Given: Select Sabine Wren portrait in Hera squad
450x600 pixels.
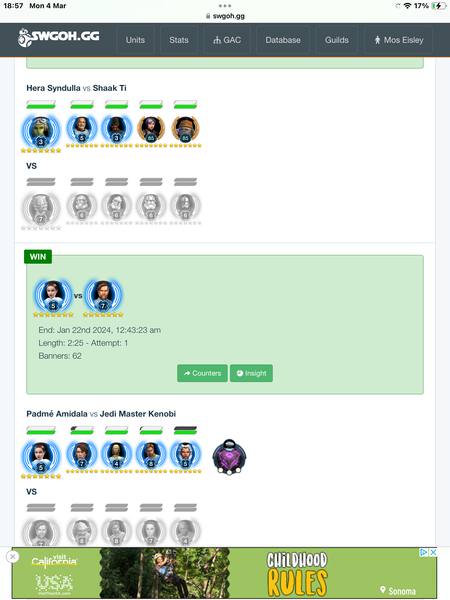Looking at the screenshot, I should [151, 128].
